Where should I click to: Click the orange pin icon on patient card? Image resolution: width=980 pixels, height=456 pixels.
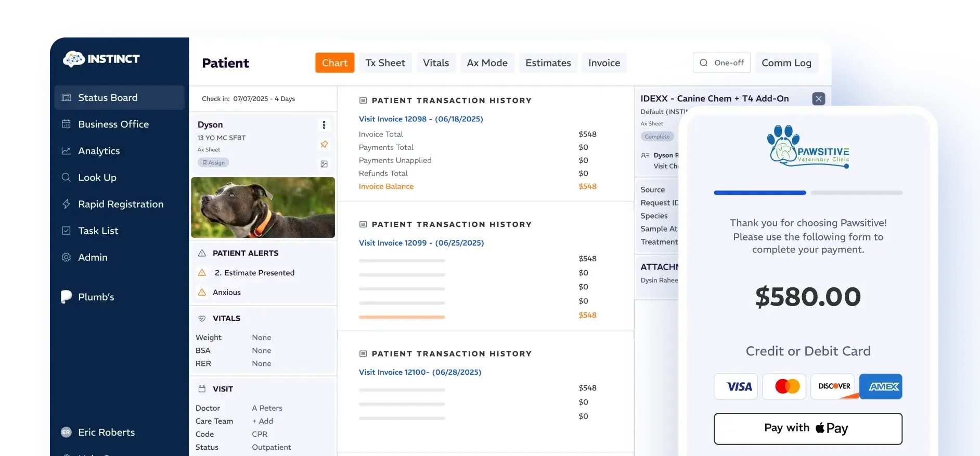[324, 144]
